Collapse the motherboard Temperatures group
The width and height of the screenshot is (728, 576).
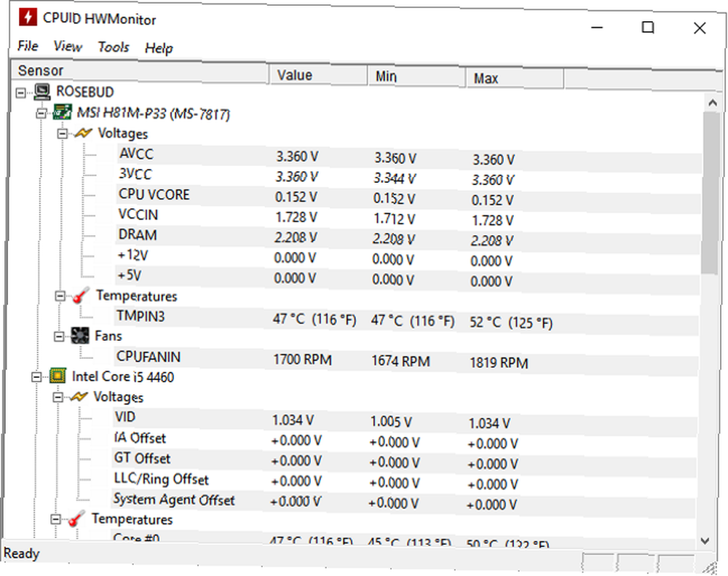click(60, 296)
